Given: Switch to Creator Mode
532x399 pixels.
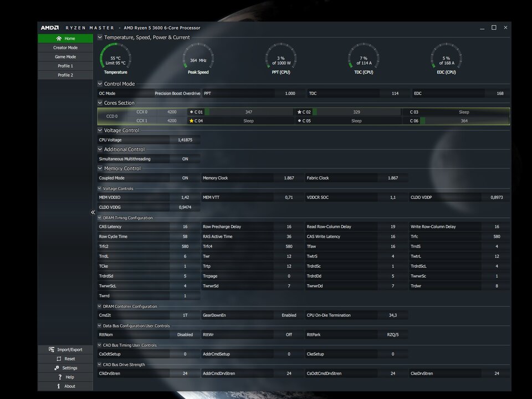Looking at the screenshot, I should click(65, 48).
